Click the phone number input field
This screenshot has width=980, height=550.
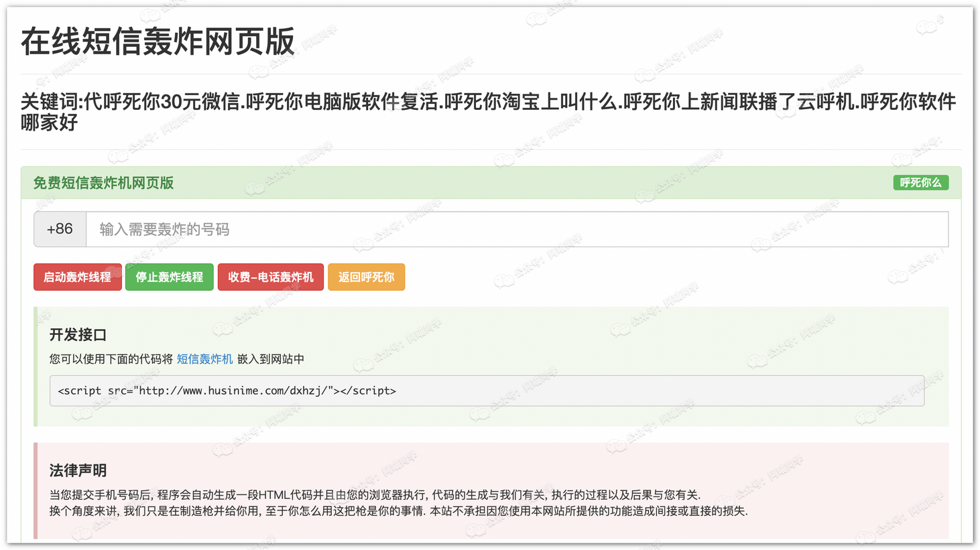[x=516, y=230]
